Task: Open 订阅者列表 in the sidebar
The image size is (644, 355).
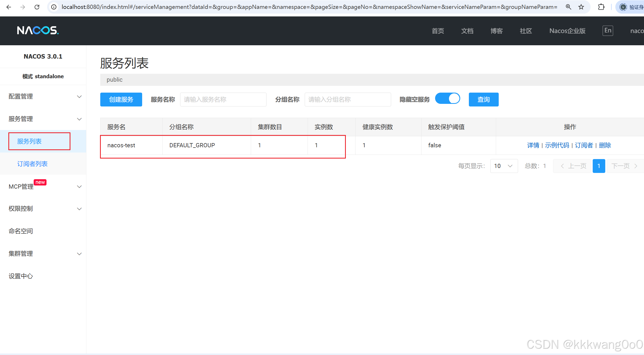Action: pyautogui.click(x=32, y=164)
